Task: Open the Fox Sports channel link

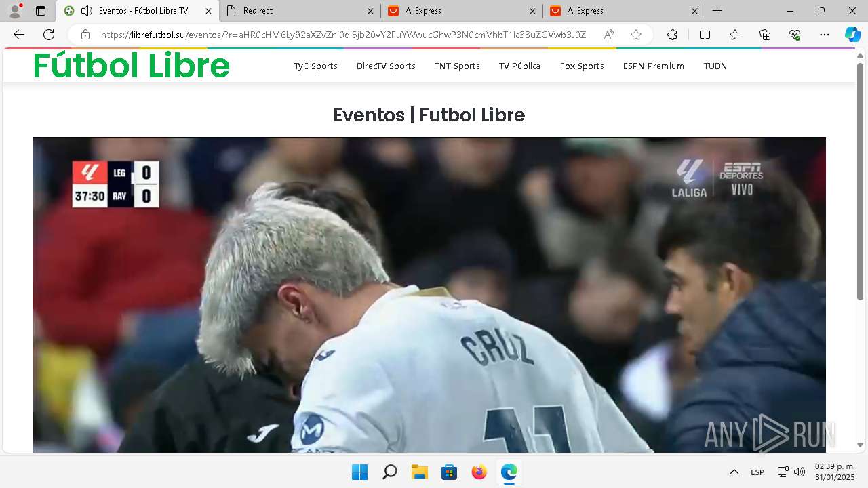Action: 582,66
